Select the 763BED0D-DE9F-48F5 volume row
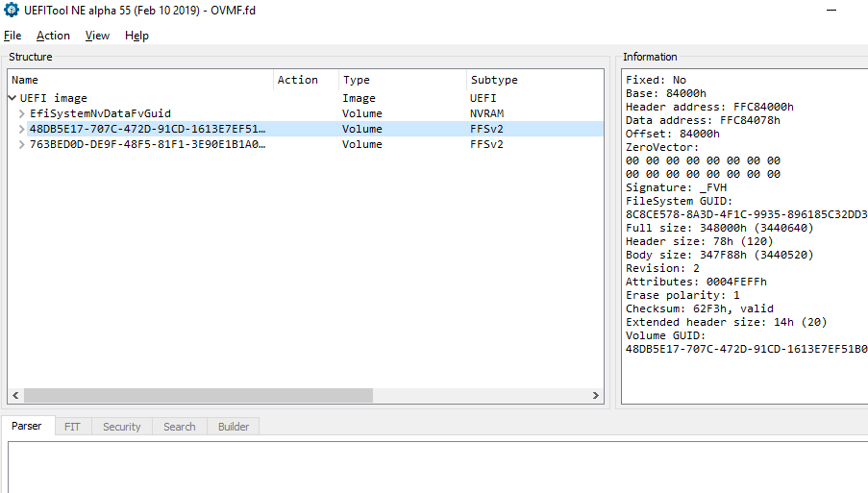 click(x=305, y=144)
